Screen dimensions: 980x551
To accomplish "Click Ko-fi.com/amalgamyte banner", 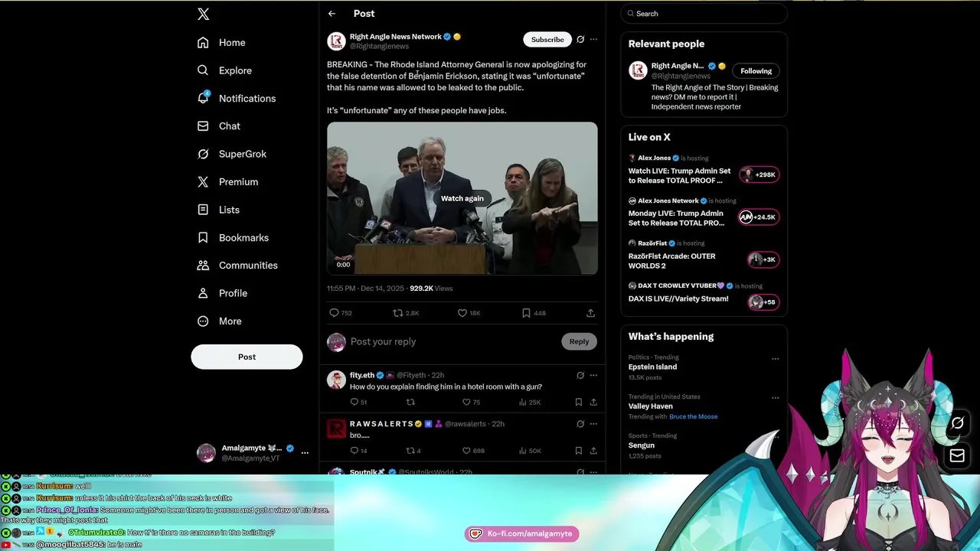I will (x=522, y=534).
